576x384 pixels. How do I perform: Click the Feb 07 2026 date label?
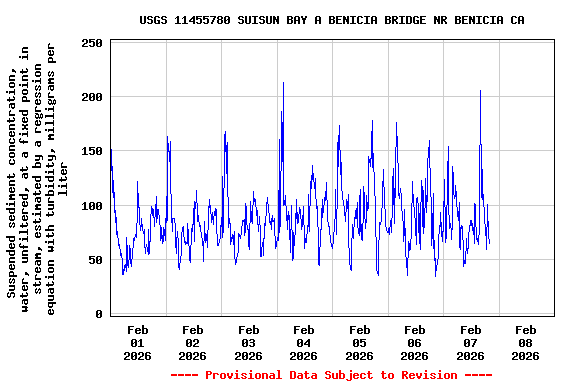click(x=470, y=343)
